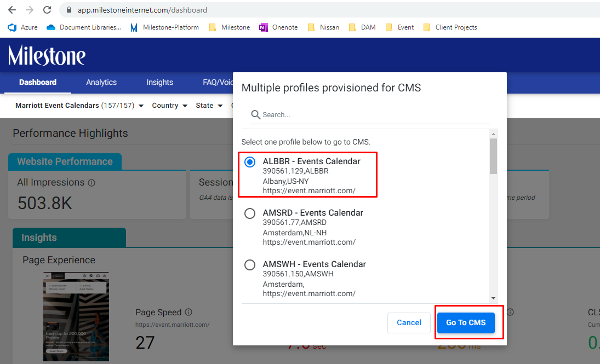The width and height of the screenshot is (600, 364).
Task: Click the AMSRD profile URL text
Action: (309, 242)
